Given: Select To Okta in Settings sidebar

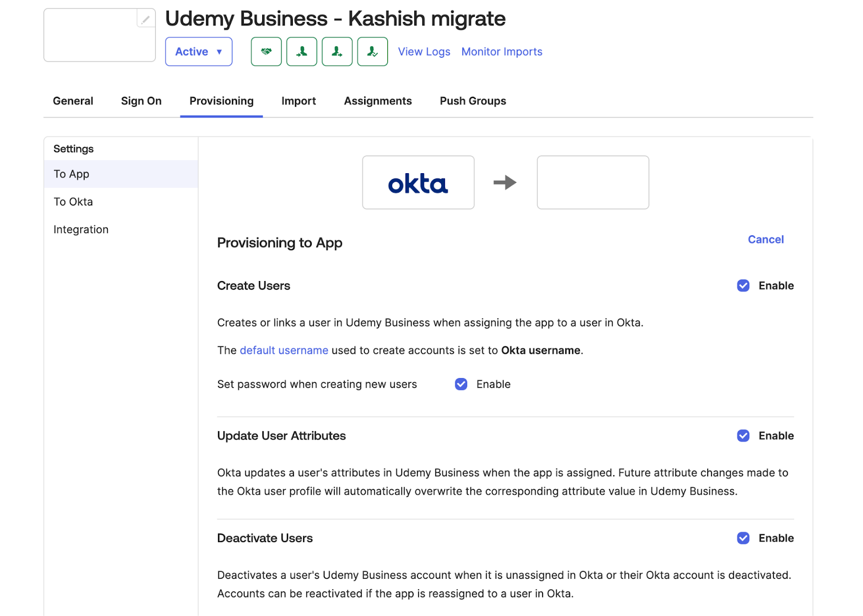Looking at the screenshot, I should pos(121,202).
